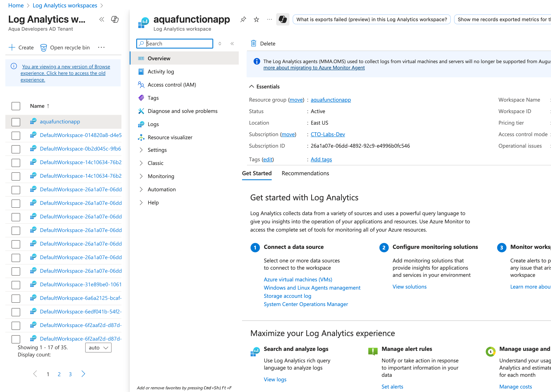Screen dimensions: 551x392
Task: Open the Log Analytics workspaces breadcrumb
Action: pos(65,5)
